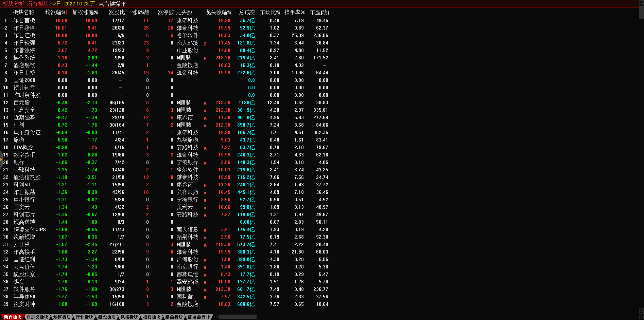Click the left edge panel expand handle

tap(1, 159)
